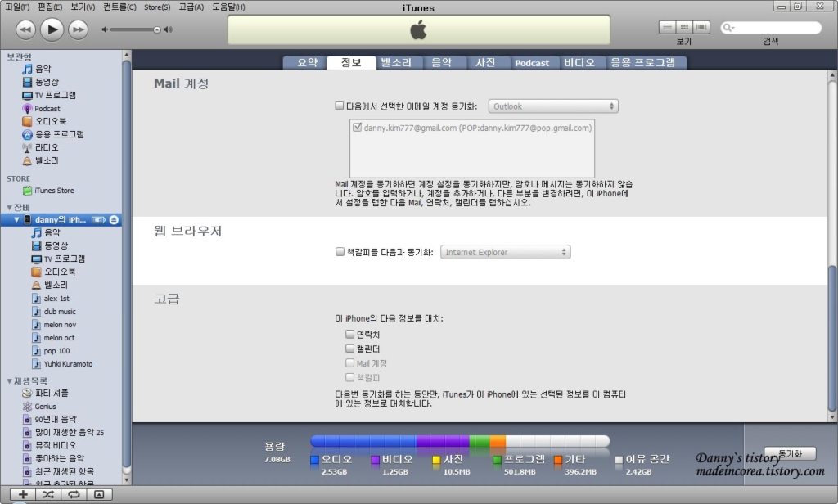The image size is (838, 504).
Task: Enable email account sync checkbox
Action: [x=340, y=106]
